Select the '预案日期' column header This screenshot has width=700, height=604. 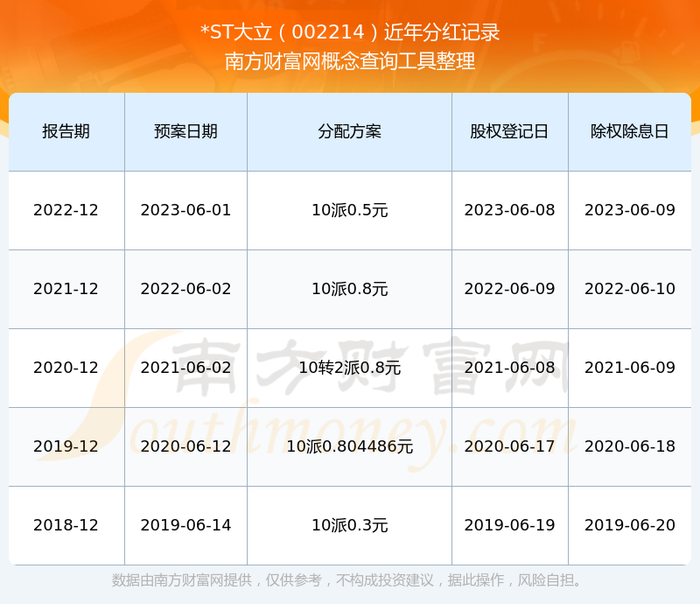[x=185, y=131]
